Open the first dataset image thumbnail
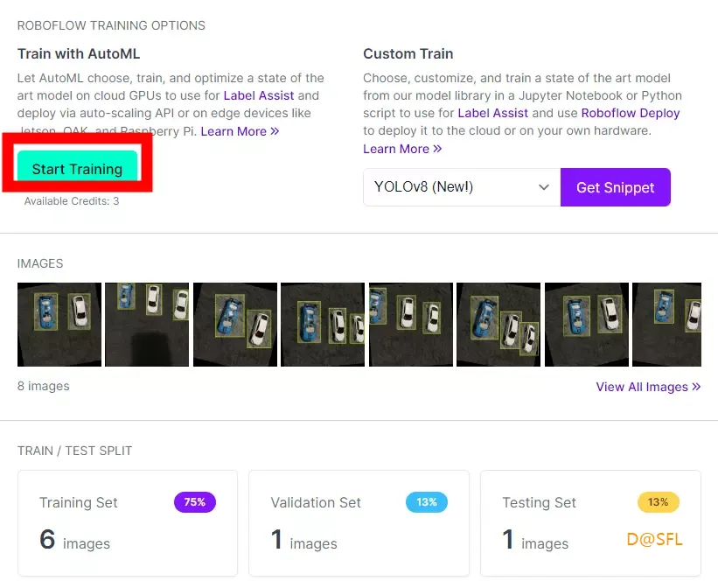The width and height of the screenshot is (718, 588). point(59,325)
